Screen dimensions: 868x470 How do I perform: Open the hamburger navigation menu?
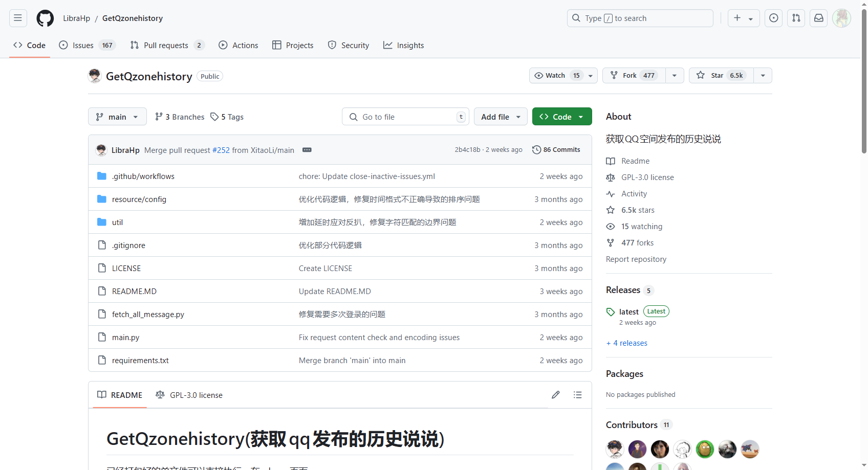pos(18,18)
